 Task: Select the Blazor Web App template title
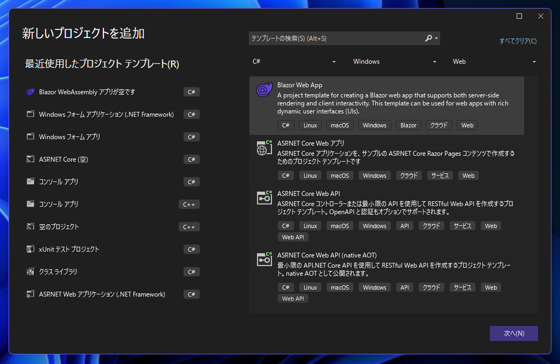coord(300,85)
